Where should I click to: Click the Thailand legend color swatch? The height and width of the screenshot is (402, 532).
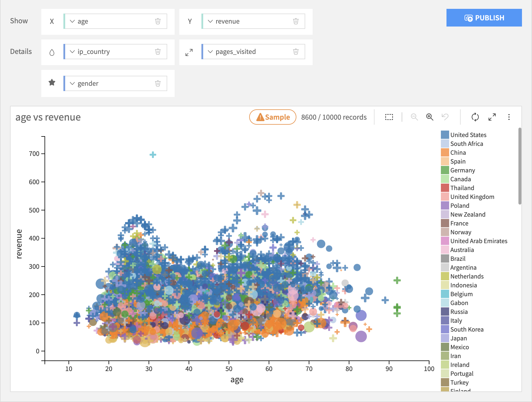pyautogui.click(x=445, y=188)
